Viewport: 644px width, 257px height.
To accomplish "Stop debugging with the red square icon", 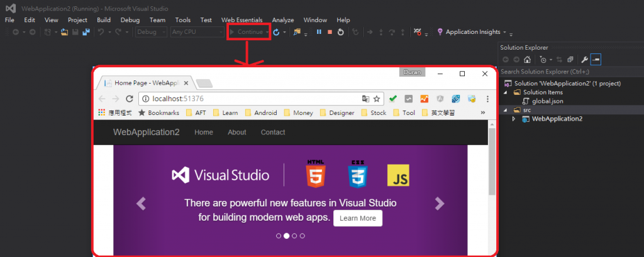I will pos(330,32).
